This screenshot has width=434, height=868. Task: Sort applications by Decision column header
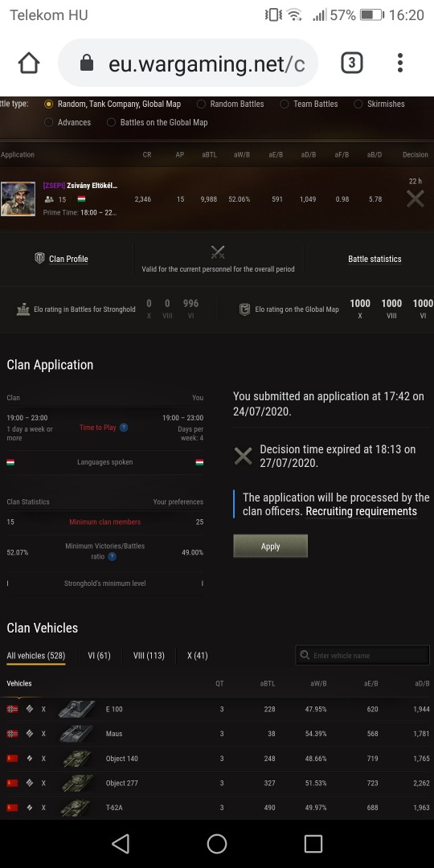(x=416, y=155)
